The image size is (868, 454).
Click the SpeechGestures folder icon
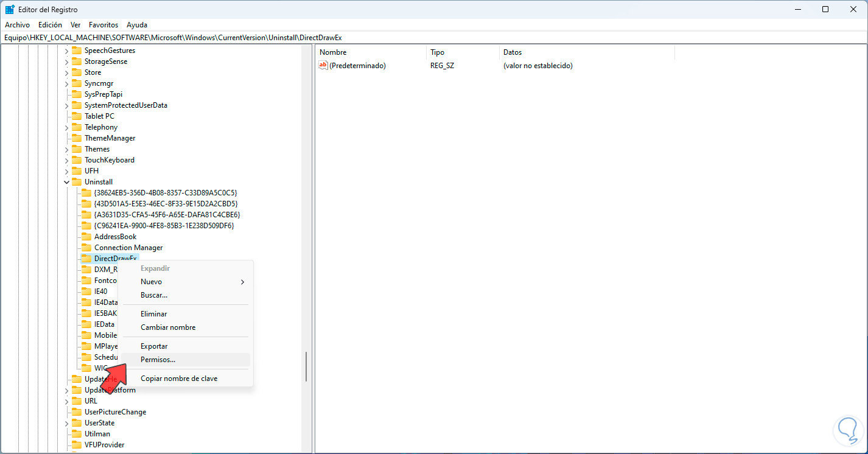click(x=77, y=51)
